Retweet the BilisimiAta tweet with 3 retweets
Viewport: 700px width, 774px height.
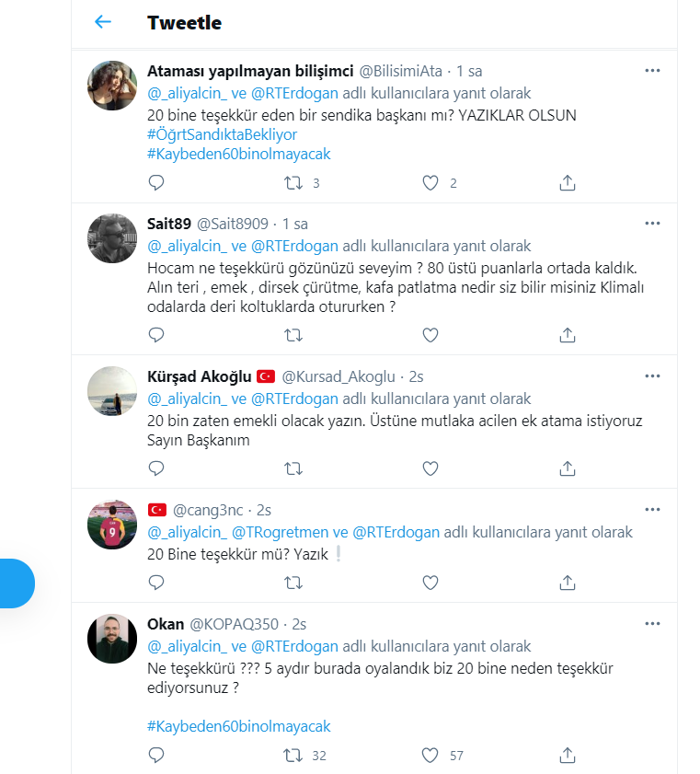[293, 183]
